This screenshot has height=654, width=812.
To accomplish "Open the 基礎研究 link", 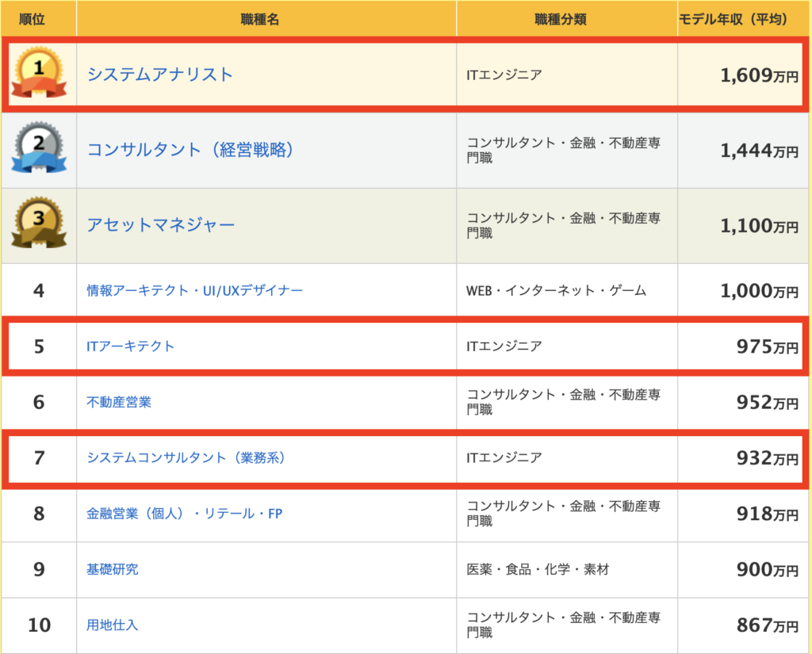I will click(113, 569).
